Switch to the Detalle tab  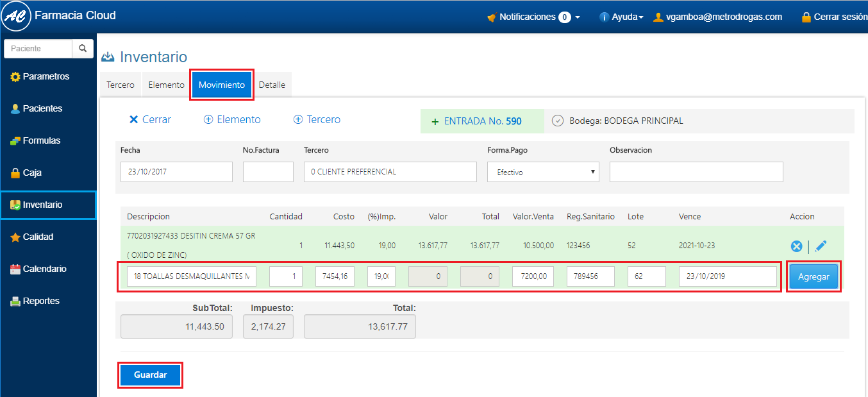(272, 85)
